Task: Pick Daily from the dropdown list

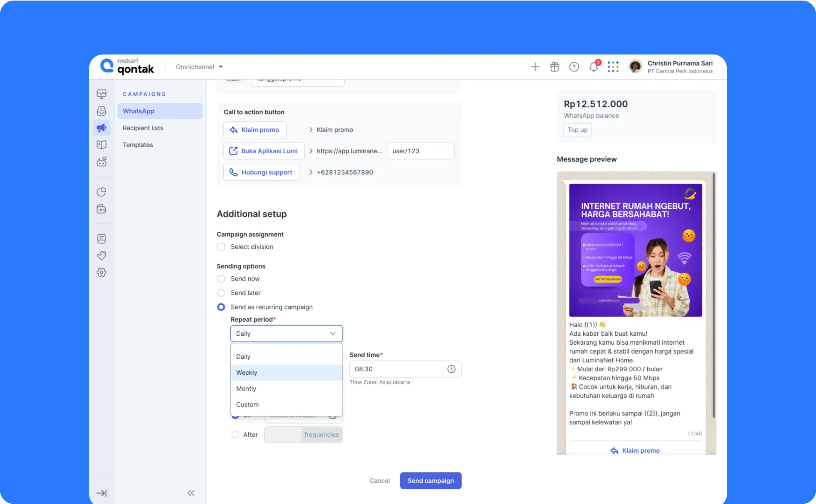Action: point(286,357)
